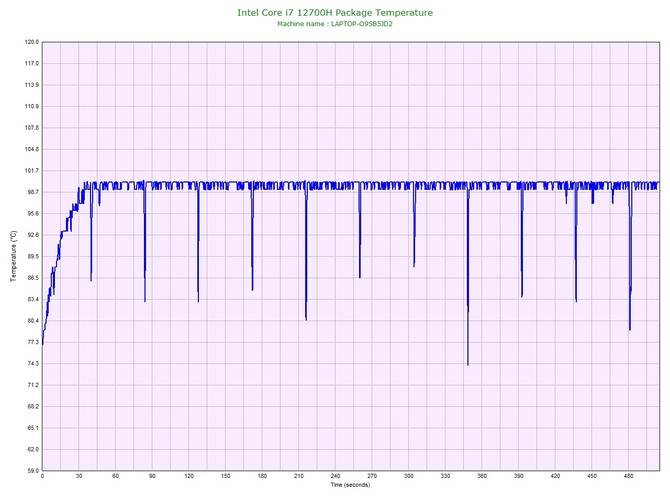Click the 180 seconds time axis label
The image size is (670, 502).
(262, 476)
